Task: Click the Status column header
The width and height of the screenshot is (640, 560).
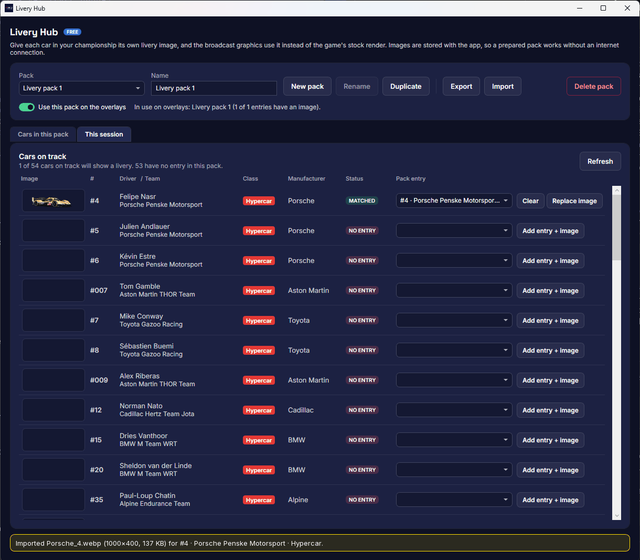Action: click(x=354, y=178)
